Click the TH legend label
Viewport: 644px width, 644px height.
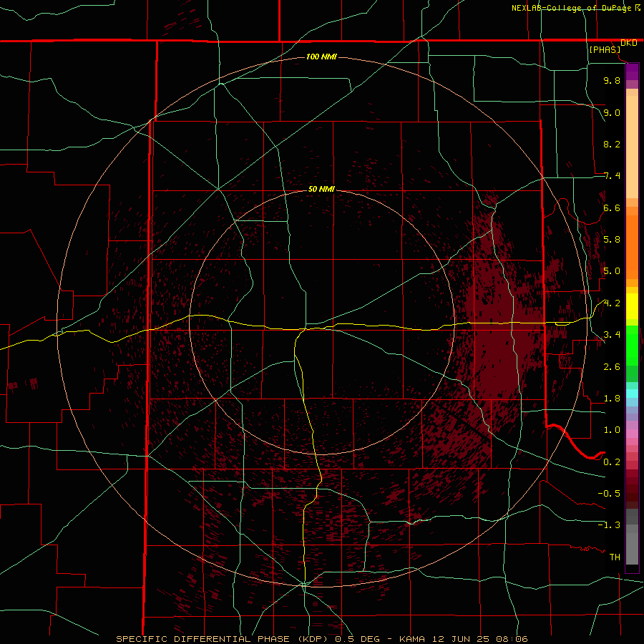(x=615, y=557)
